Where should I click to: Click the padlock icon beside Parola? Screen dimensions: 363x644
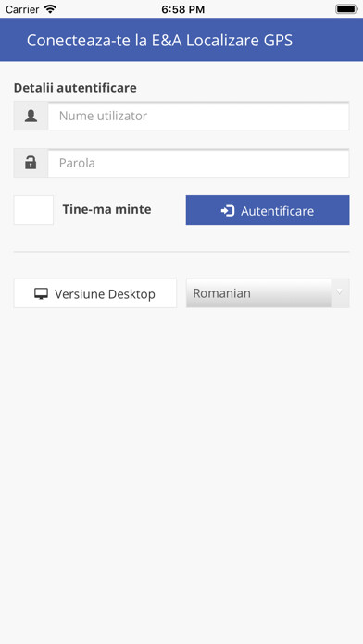pyautogui.click(x=31, y=163)
